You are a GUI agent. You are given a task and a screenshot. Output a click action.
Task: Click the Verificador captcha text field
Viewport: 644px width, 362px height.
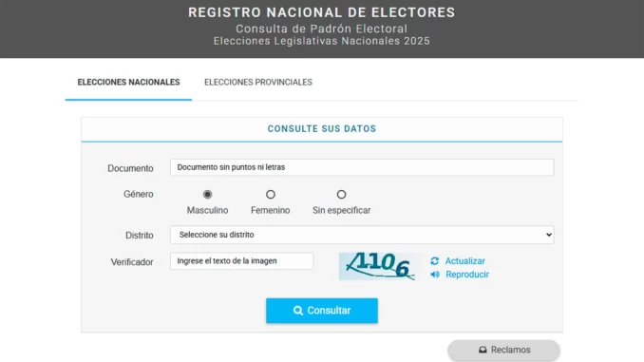(x=241, y=261)
